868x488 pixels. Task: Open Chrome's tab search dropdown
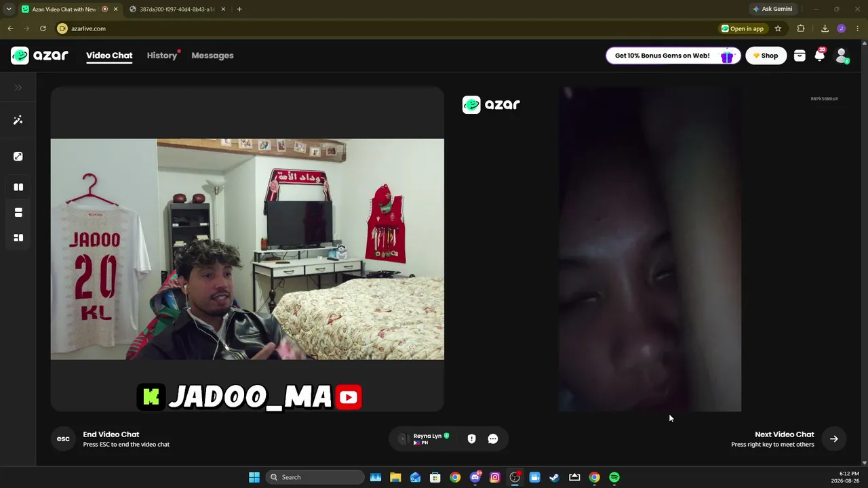tap(9, 9)
